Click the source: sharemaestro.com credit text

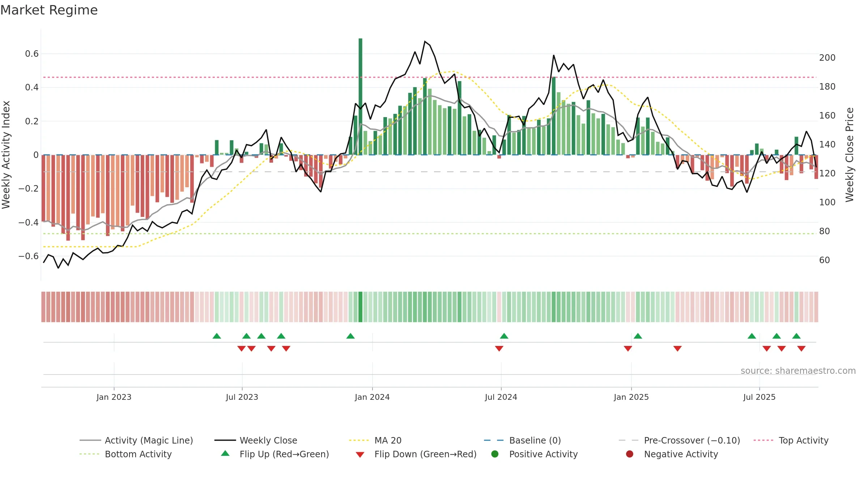(798, 371)
